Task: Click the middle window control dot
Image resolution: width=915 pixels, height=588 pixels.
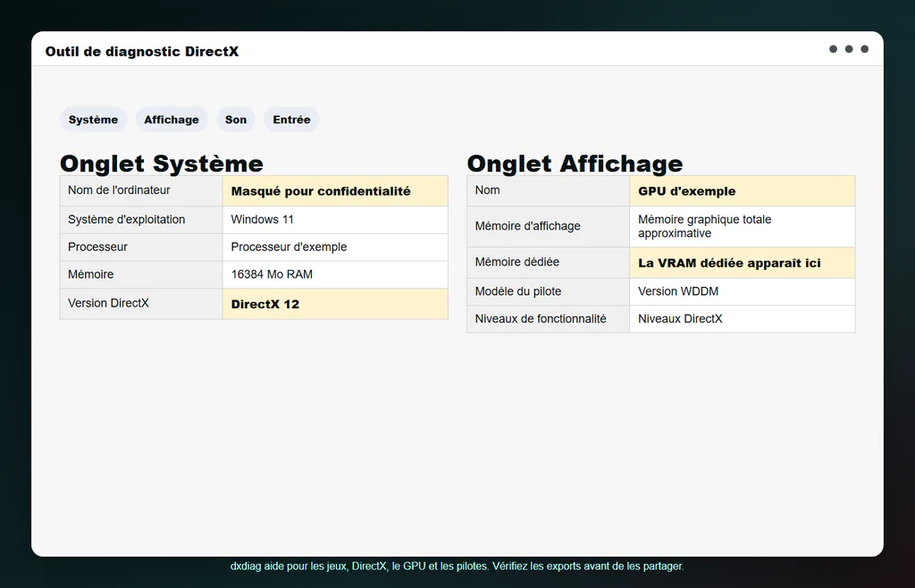Action: tap(849, 49)
